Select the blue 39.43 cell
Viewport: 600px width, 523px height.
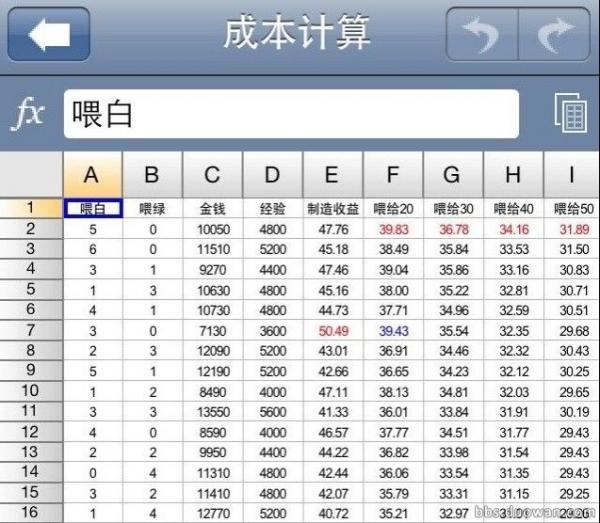pyautogui.click(x=393, y=330)
